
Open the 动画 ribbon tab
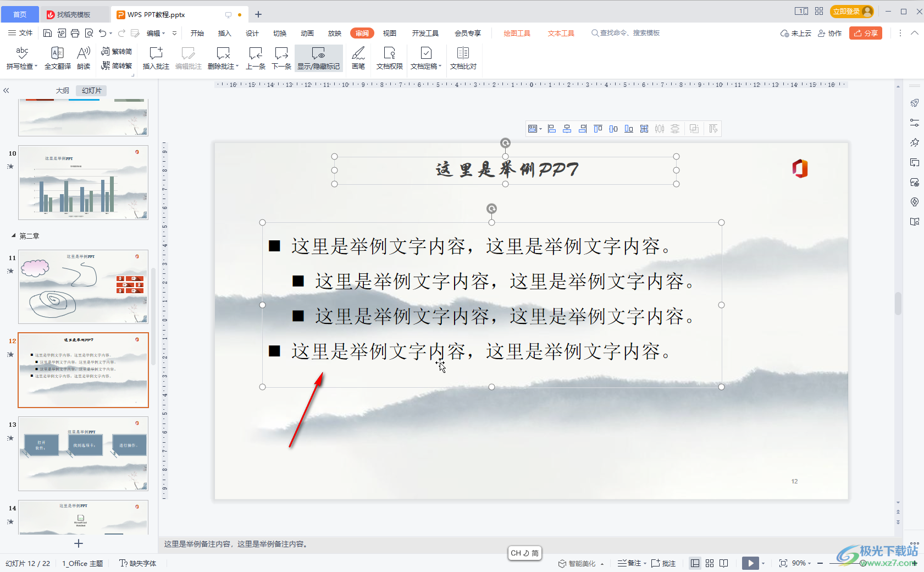307,33
